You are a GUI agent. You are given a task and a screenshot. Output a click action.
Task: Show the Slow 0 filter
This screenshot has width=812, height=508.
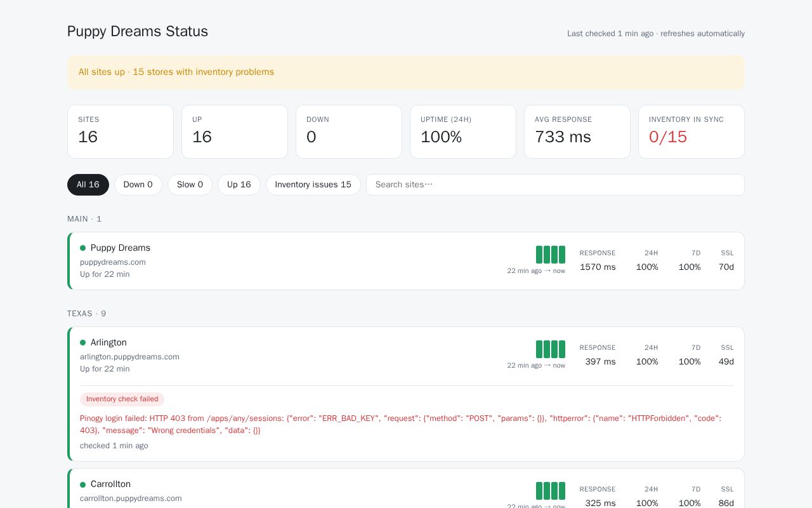point(190,185)
